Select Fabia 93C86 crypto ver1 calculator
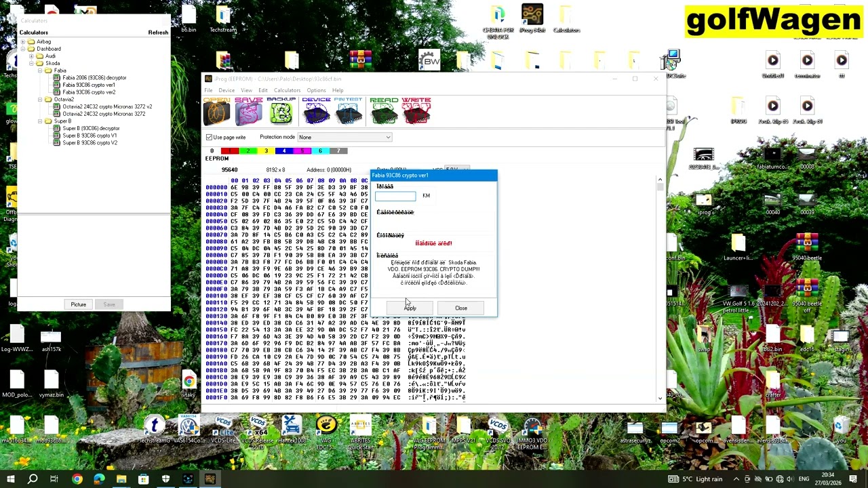Screen dimensions: 868x488 89,85
